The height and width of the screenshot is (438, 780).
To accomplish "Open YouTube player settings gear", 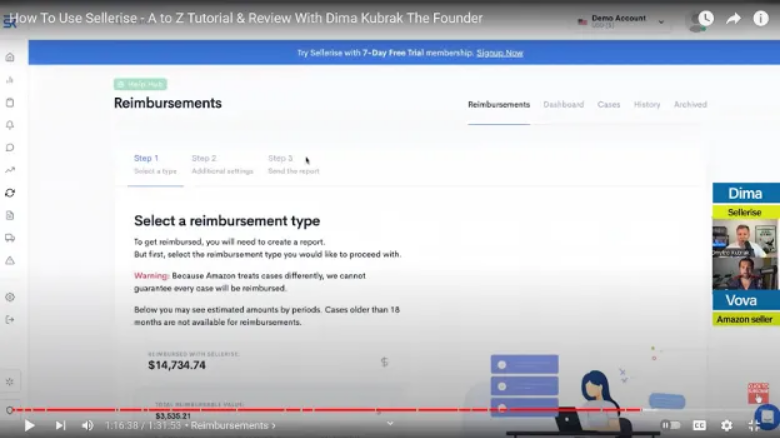I will coord(727,426).
